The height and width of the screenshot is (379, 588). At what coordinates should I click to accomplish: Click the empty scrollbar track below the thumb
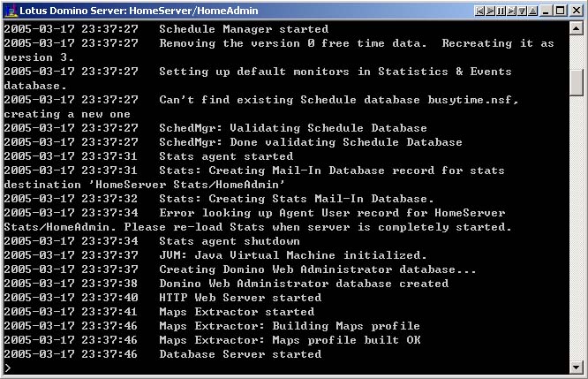pos(576,228)
